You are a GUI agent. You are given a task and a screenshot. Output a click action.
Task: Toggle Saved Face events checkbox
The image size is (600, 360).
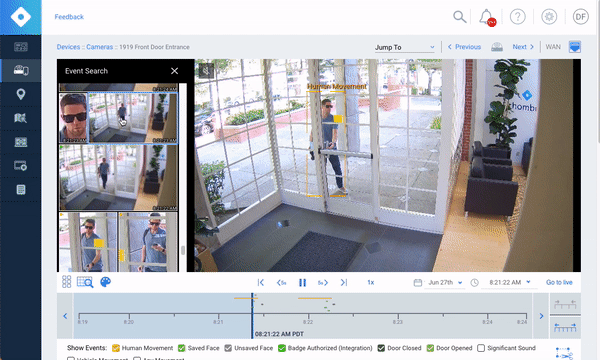(182, 348)
